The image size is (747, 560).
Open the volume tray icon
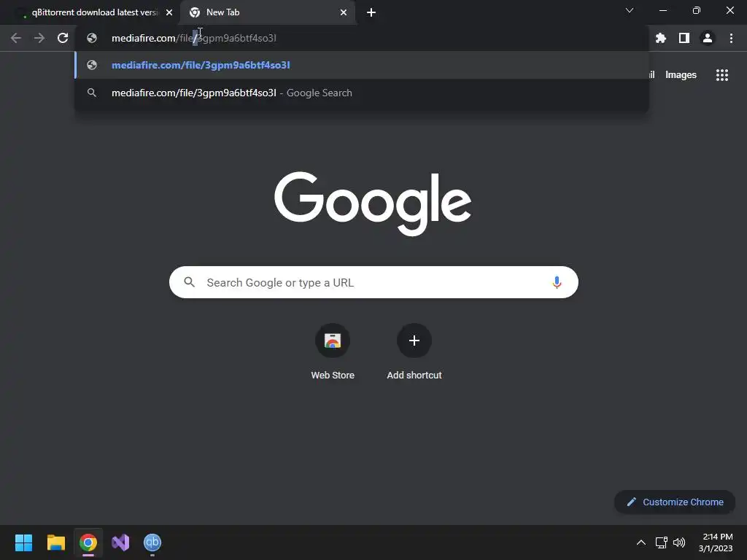(x=679, y=542)
